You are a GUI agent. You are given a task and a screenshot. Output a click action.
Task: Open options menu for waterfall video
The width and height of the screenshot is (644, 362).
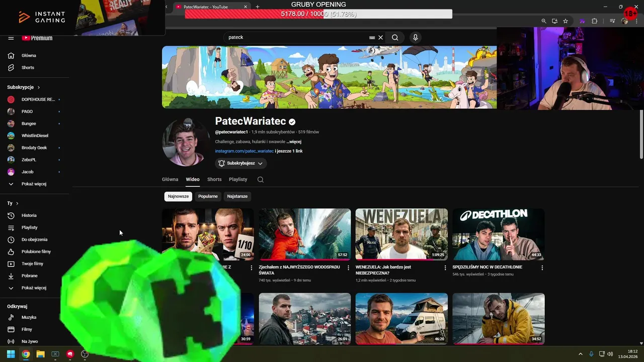[348, 268]
